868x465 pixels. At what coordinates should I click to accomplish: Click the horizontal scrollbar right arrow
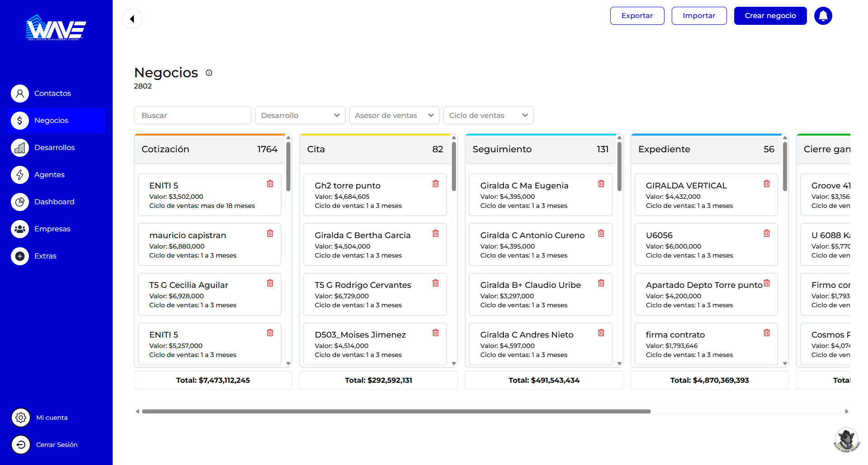(x=847, y=412)
